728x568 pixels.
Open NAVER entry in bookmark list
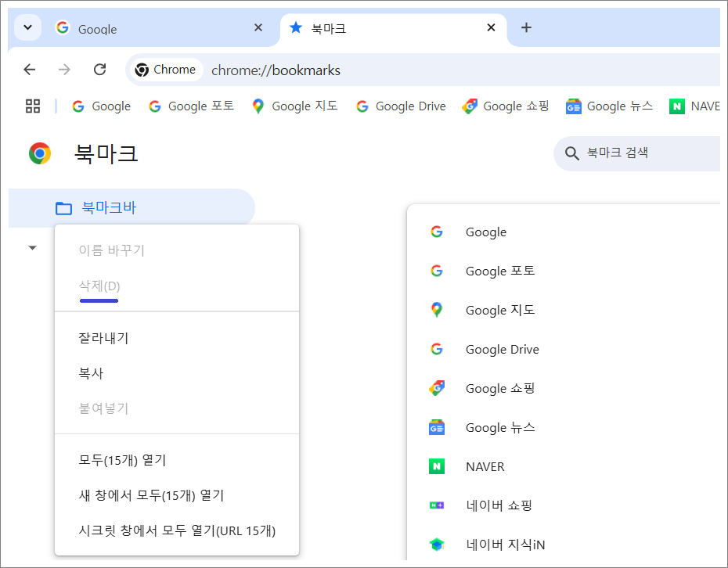pyautogui.click(x=564, y=466)
